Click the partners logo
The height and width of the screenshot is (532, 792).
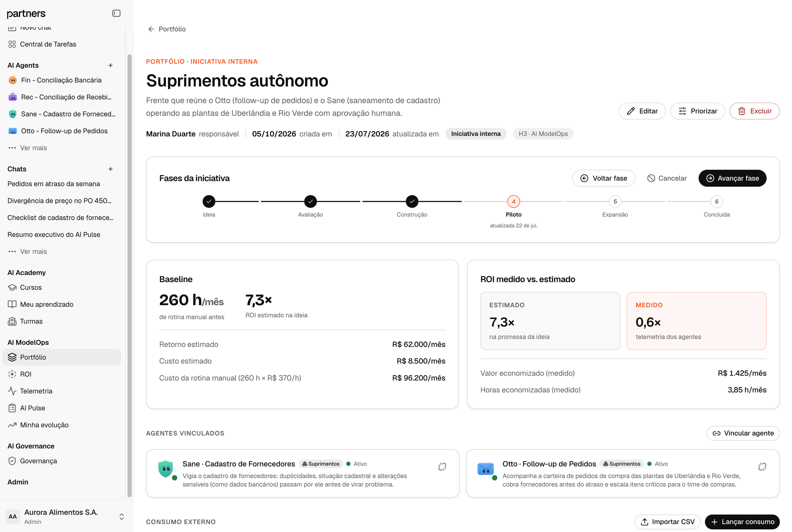point(26,14)
